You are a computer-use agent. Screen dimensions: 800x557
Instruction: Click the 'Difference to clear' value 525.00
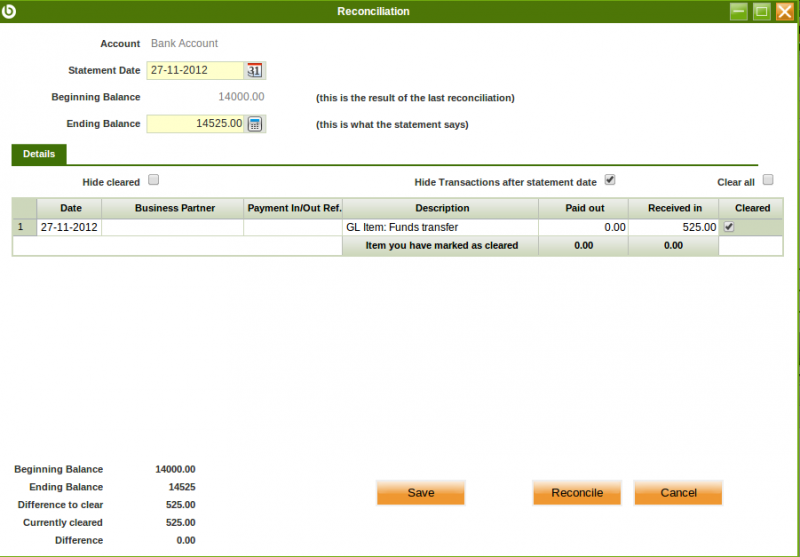coord(181,505)
